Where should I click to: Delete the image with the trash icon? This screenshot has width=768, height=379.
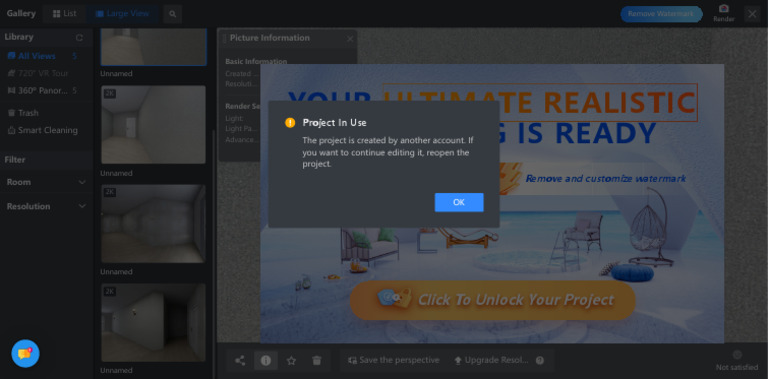tap(317, 360)
